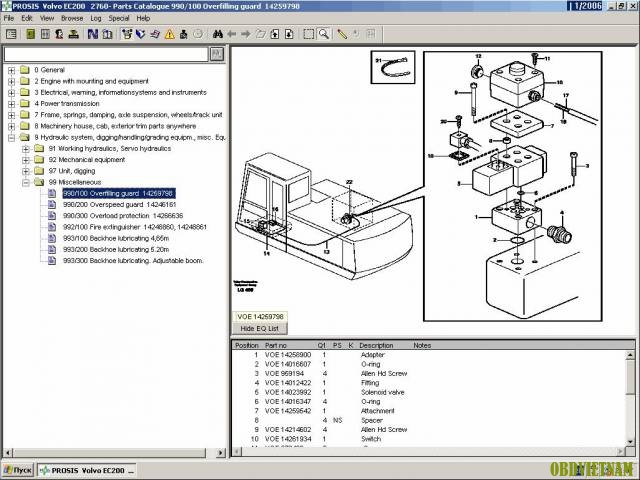The image size is (640, 480).
Task: Click the page up arrow icon
Action: [275, 34]
